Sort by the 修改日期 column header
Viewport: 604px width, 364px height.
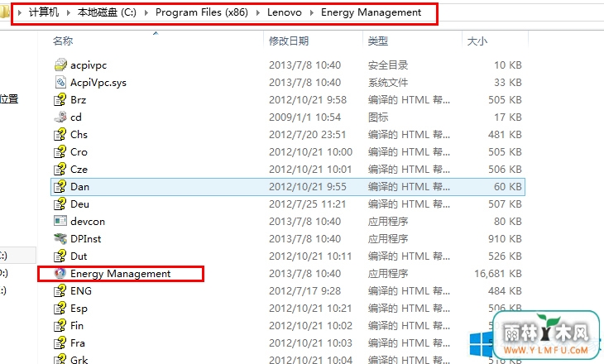pyautogui.click(x=289, y=41)
